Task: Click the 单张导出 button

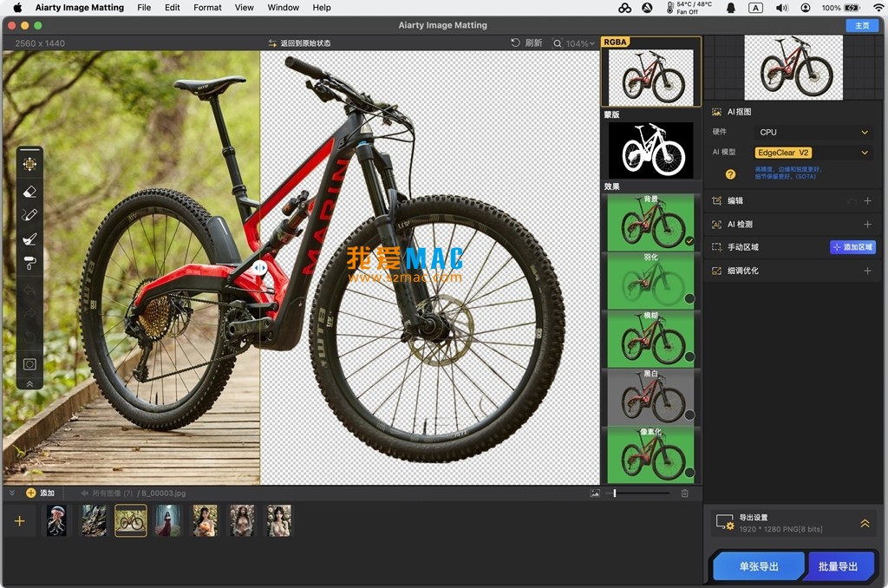Action: [x=758, y=566]
